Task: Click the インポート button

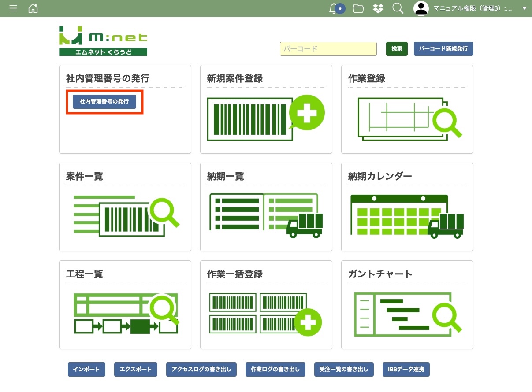Action: pos(86,370)
